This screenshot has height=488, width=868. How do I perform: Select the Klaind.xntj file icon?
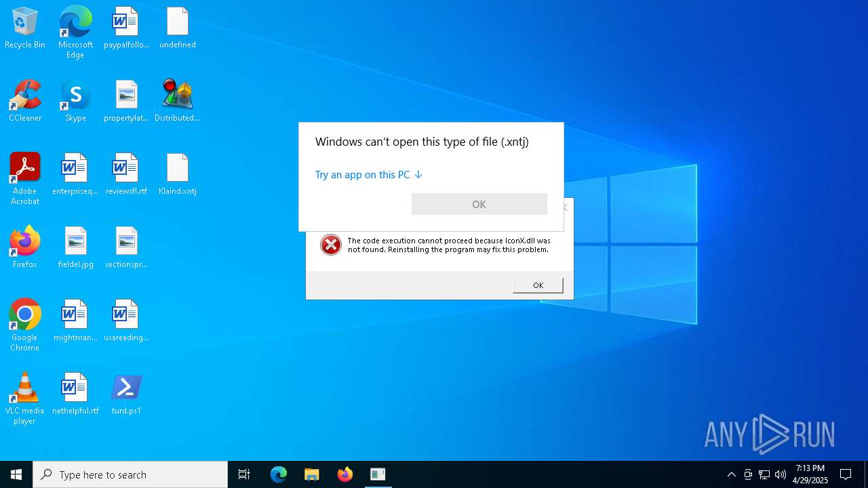178,174
